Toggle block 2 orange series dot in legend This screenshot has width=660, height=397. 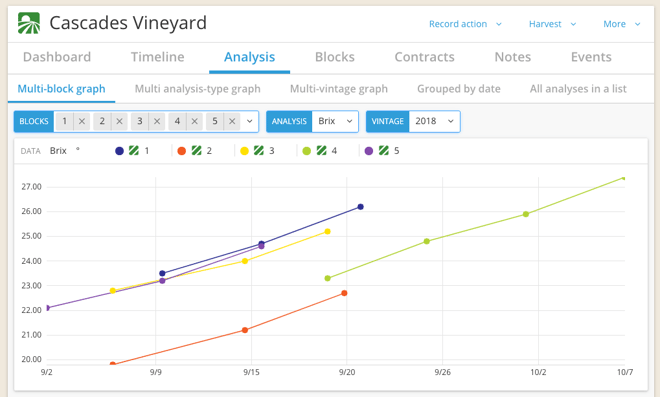coord(182,151)
